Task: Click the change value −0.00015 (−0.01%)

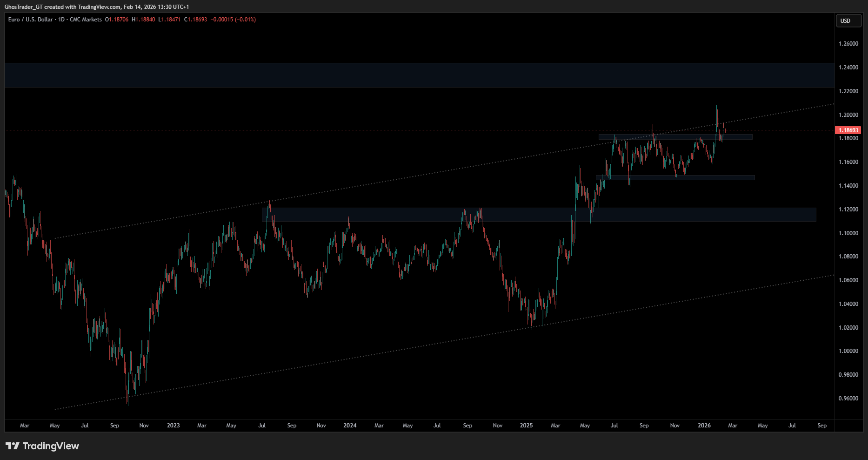Action: coord(234,20)
